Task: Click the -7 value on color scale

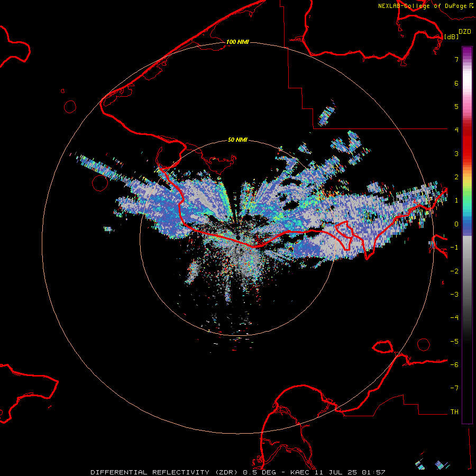Action: coord(454,388)
